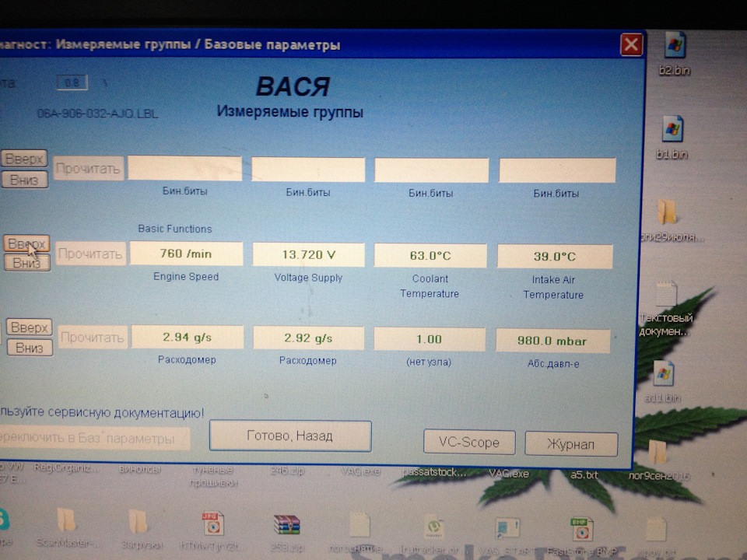Open the 253.zip WinRAR archive
Image resolution: width=747 pixels, height=560 pixels.
point(286,526)
